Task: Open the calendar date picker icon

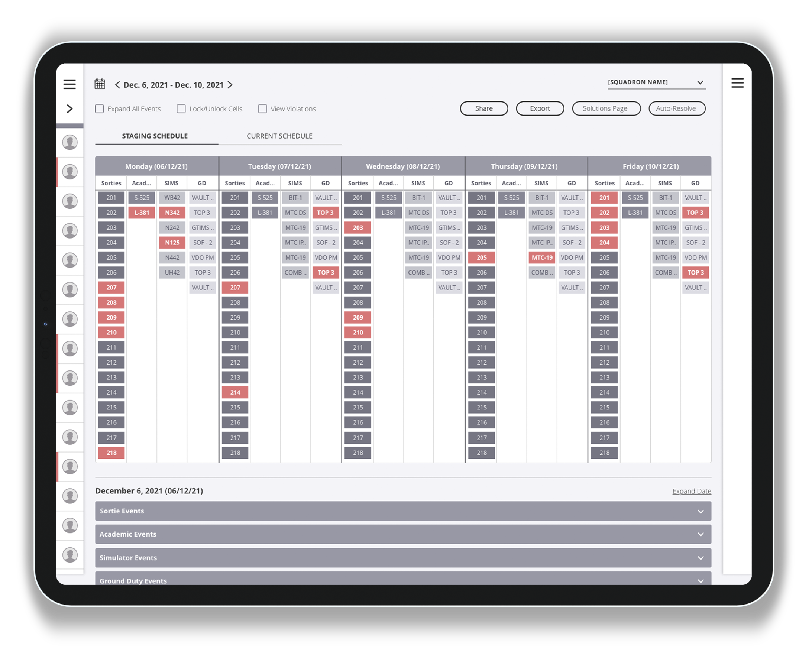Action: tap(100, 84)
